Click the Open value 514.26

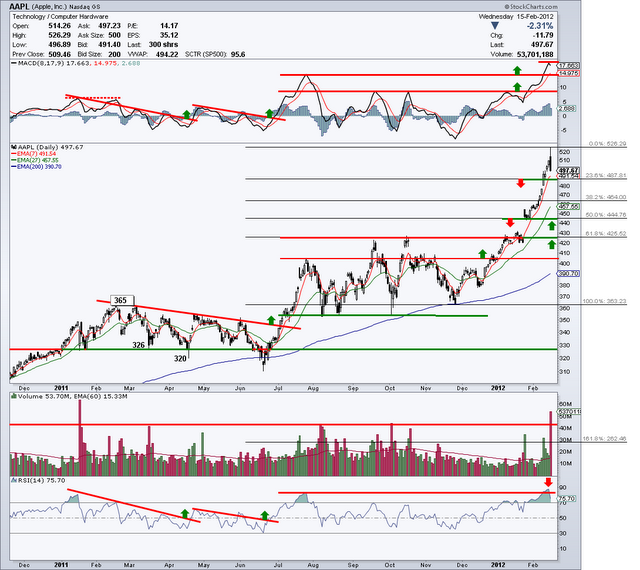(x=60, y=26)
